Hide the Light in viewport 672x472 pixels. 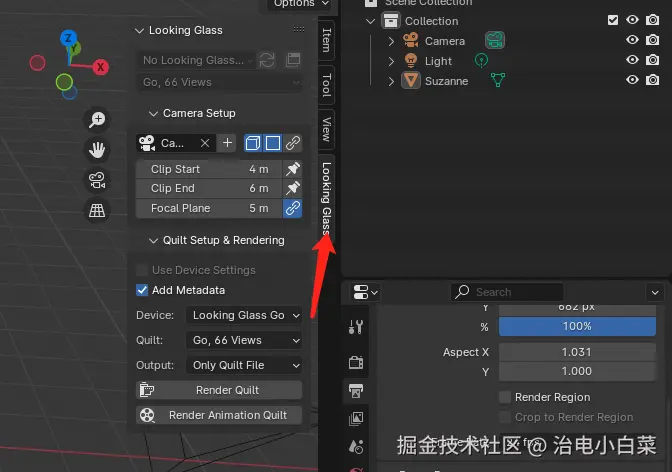pyautogui.click(x=632, y=60)
